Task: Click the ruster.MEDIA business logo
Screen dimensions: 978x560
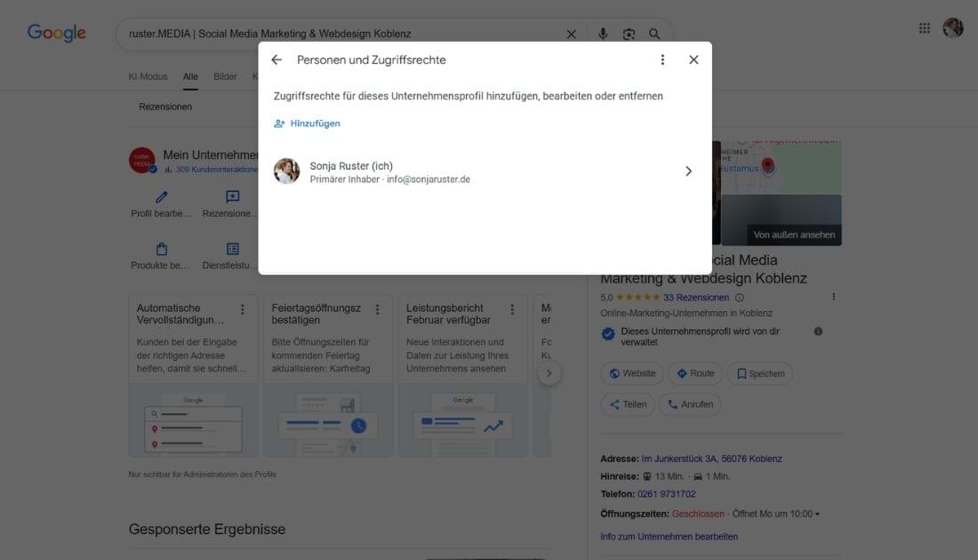Action: coord(142,160)
